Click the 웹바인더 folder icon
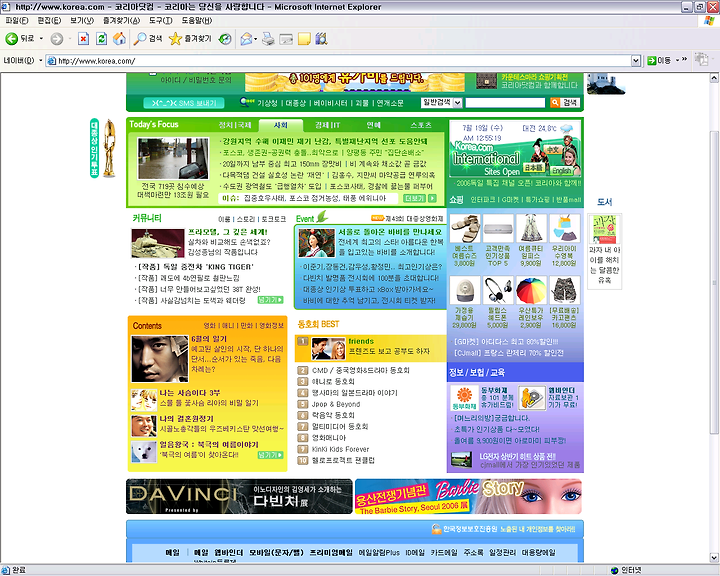The width and height of the screenshot is (720, 576). coord(532,398)
